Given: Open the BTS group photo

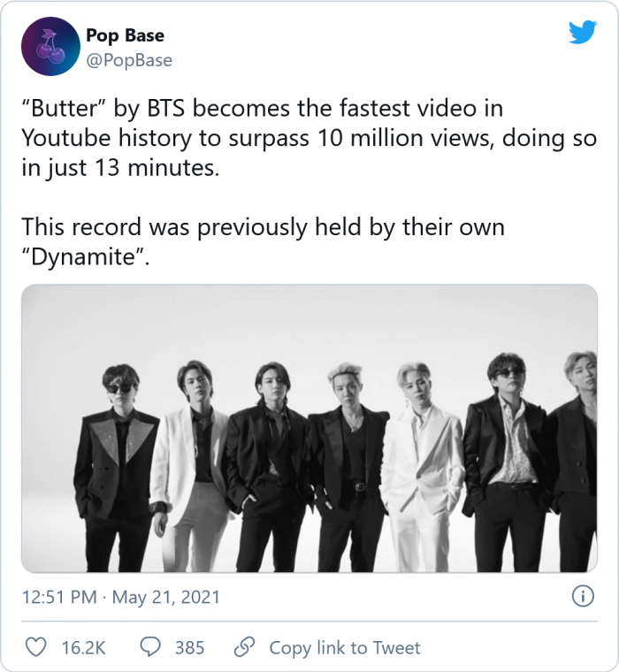Looking at the screenshot, I should (x=309, y=429).
